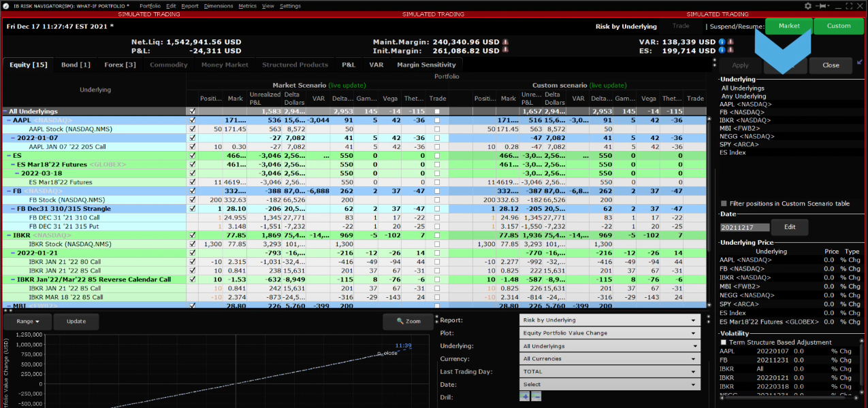Click the Date field showing 20211217
The height and width of the screenshot is (408, 868).
pyautogui.click(x=745, y=227)
